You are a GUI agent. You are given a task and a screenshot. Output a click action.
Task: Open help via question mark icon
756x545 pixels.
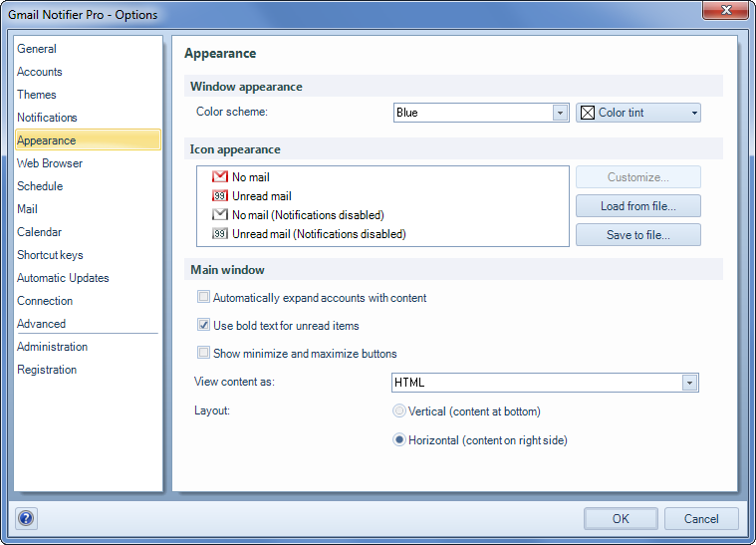(26, 518)
